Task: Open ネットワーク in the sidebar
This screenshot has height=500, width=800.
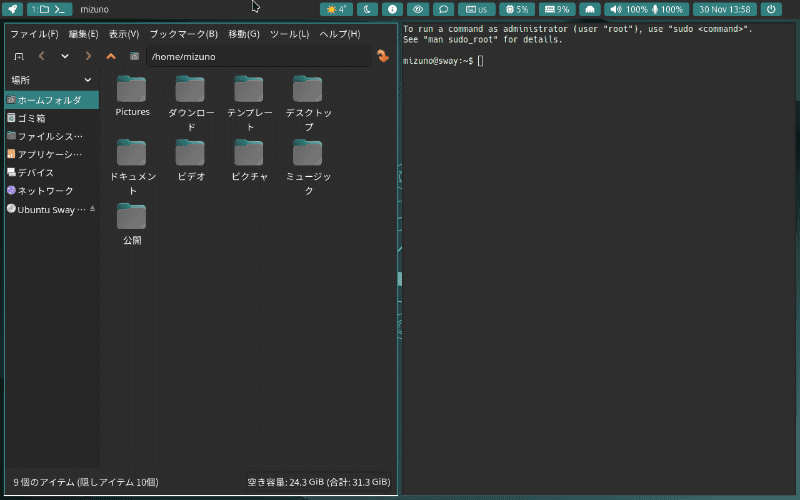Action: pos(52,191)
